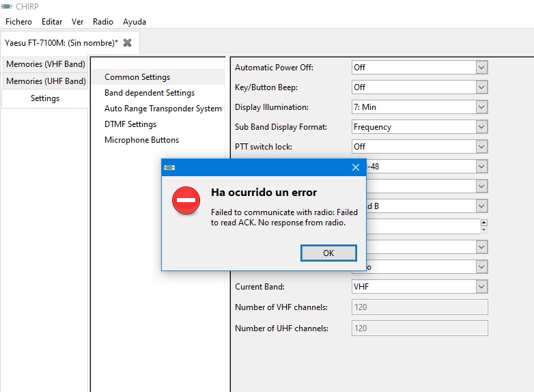534x392 pixels.
Task: Close the Yaesu FT-7100M tab
Action: pyautogui.click(x=128, y=42)
